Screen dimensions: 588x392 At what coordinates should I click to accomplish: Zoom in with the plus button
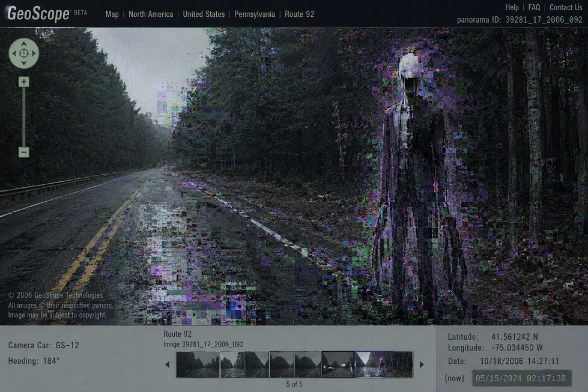point(23,82)
